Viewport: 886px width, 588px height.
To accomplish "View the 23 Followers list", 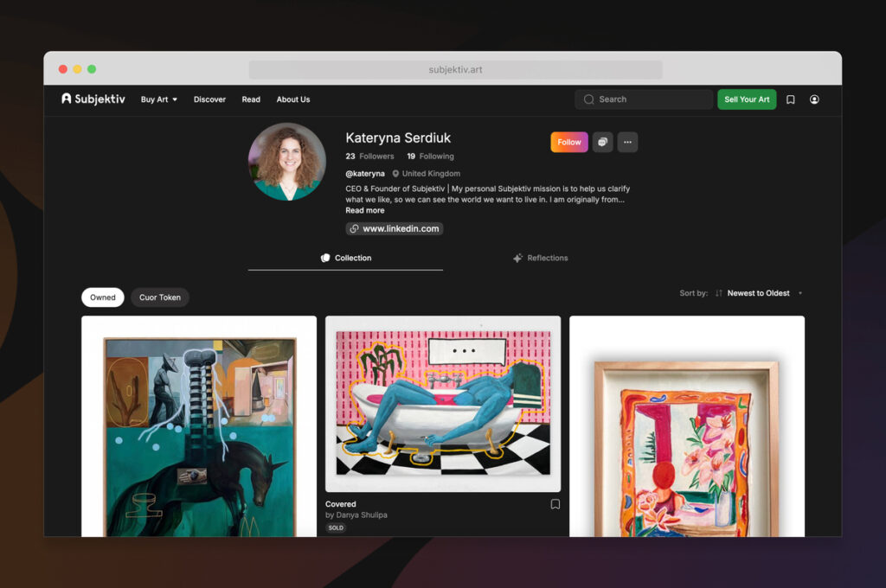I will 369,157.
